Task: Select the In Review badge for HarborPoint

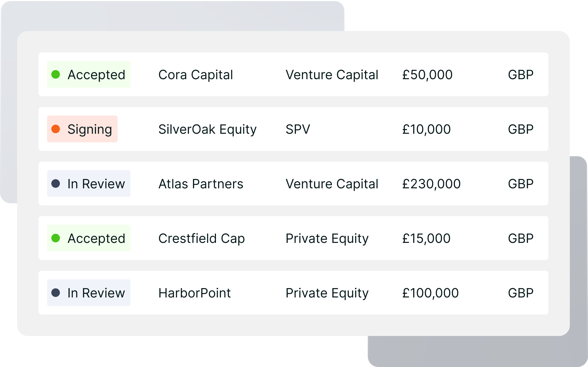Action: (x=89, y=293)
